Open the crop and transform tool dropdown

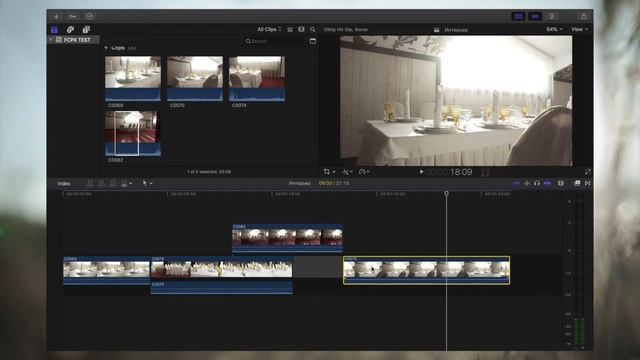pyautogui.click(x=329, y=172)
